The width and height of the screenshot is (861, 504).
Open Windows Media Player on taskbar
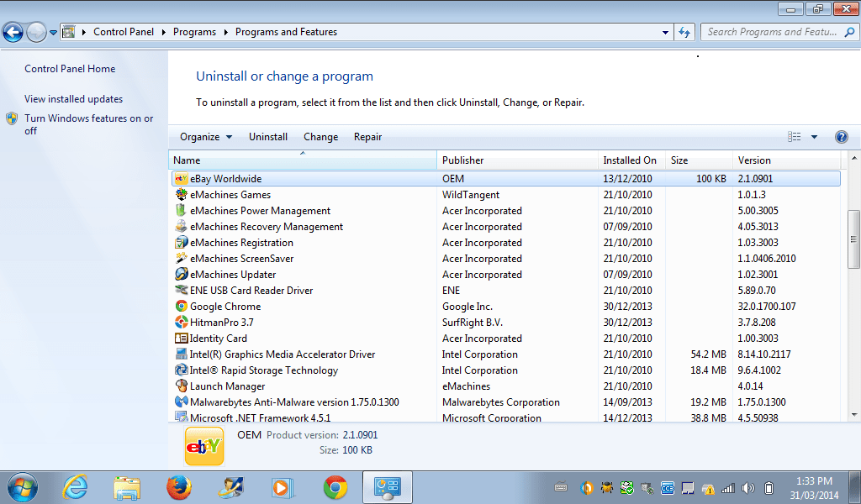click(283, 487)
